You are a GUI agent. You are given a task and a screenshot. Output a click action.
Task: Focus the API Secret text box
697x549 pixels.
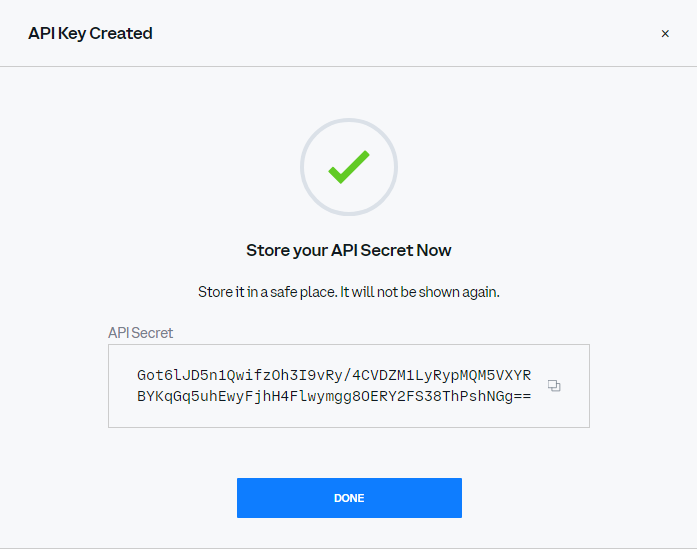pyautogui.click(x=349, y=386)
